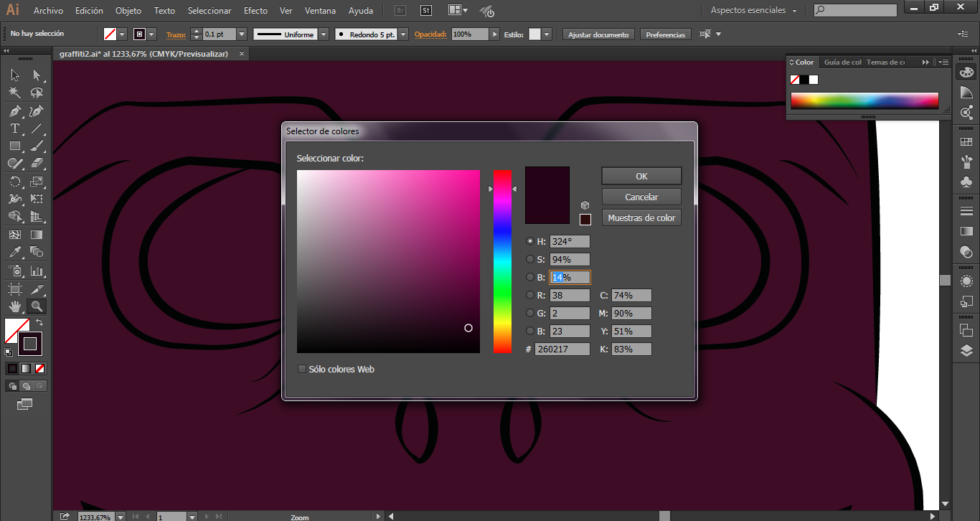Screen dimensions: 980x521
Task: Pick a color in the saturation field
Action: 388,261
